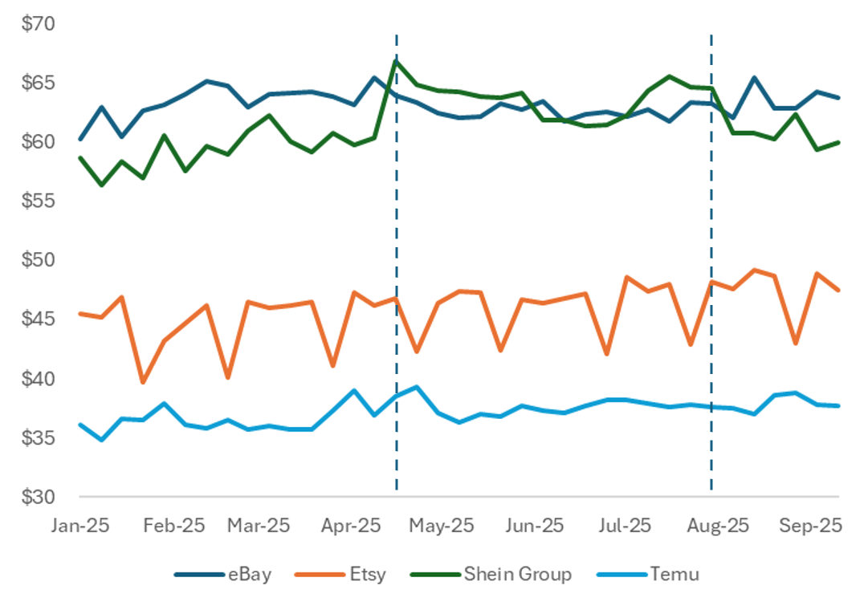Click the dark blue eBay legend swatch
The height and width of the screenshot is (610, 868).
[199, 575]
